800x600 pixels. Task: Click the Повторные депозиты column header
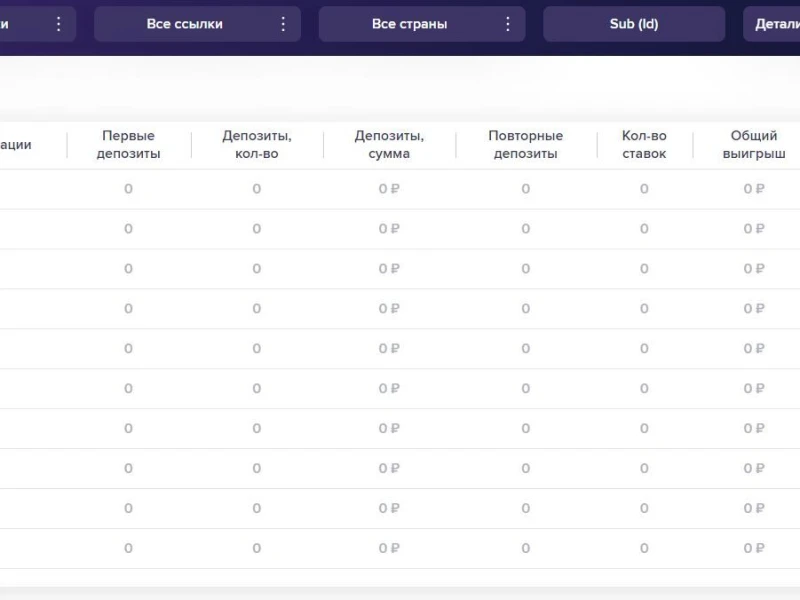pos(525,145)
